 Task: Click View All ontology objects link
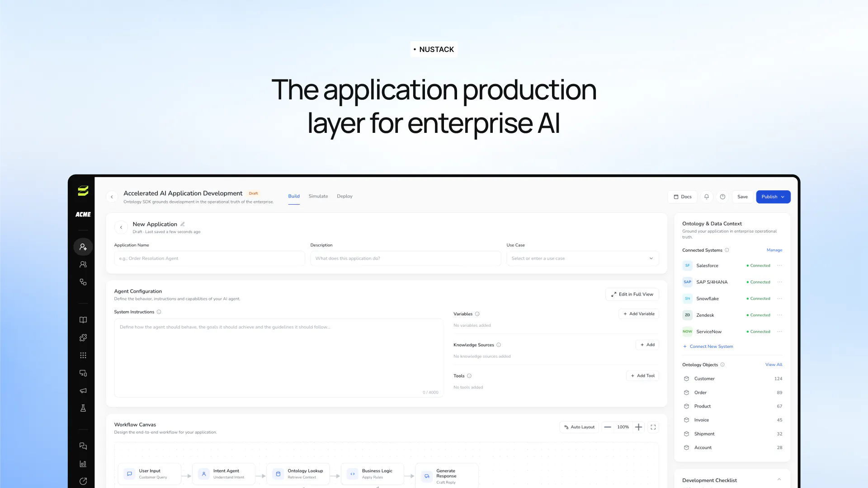coord(774,365)
